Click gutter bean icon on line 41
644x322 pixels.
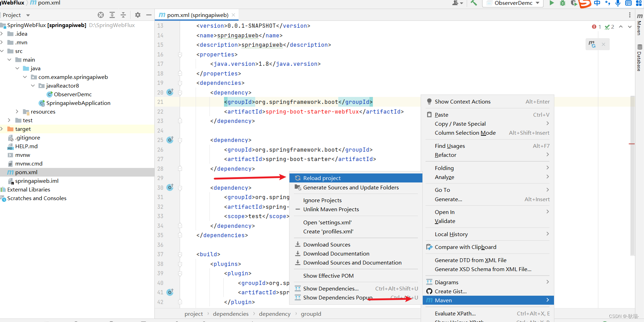point(170,292)
